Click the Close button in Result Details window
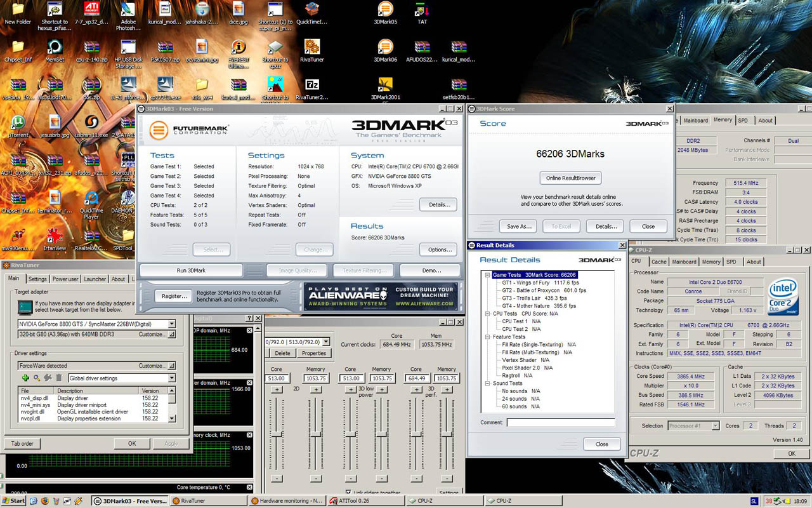The height and width of the screenshot is (508, 812). (602, 444)
